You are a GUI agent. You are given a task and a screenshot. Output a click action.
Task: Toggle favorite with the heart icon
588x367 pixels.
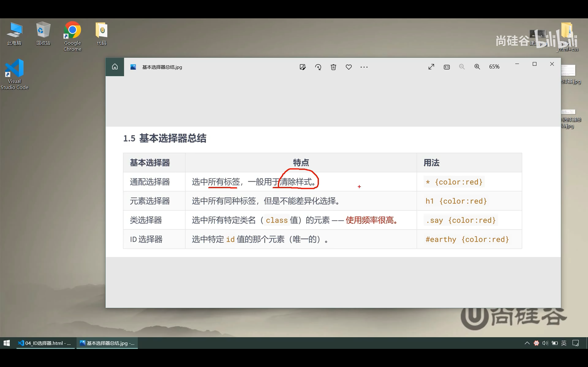pos(348,67)
